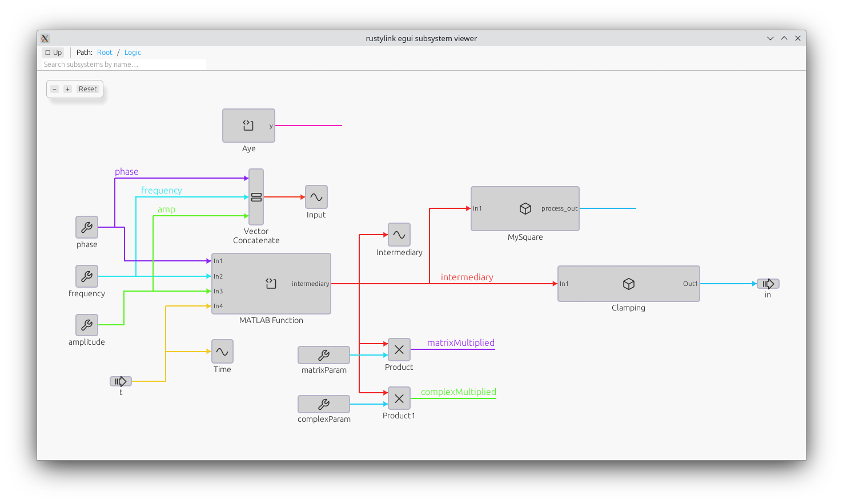Select the 't' inport block
843x504 pixels.
pyautogui.click(x=121, y=381)
